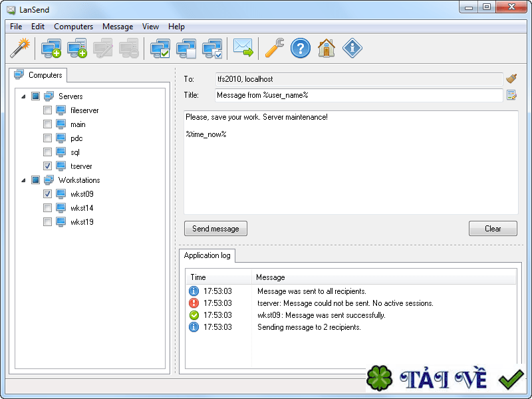Click the info icon beside 'sent to all recipients'
Screen dimensions: 532x399
(x=194, y=291)
